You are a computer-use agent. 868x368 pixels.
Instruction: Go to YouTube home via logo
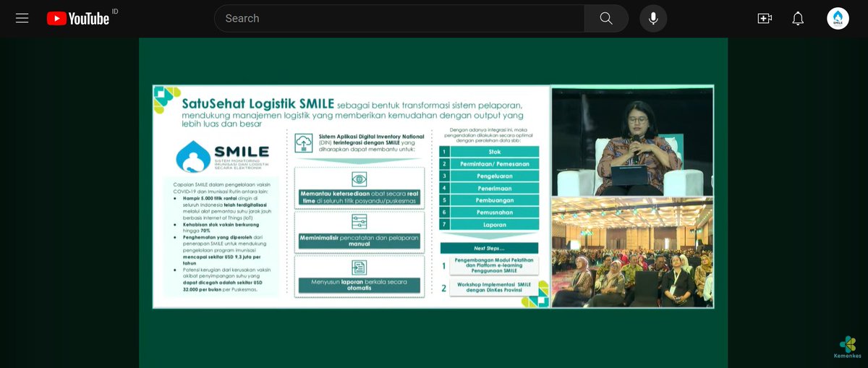78,18
